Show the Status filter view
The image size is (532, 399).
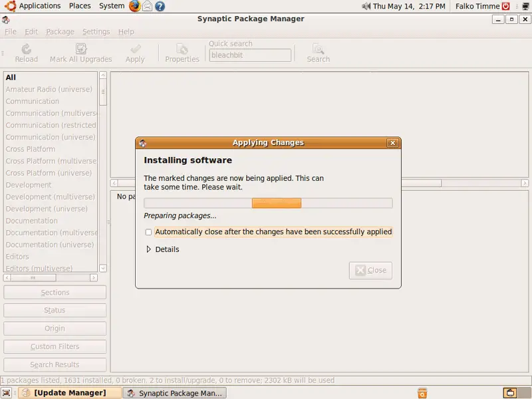click(55, 311)
